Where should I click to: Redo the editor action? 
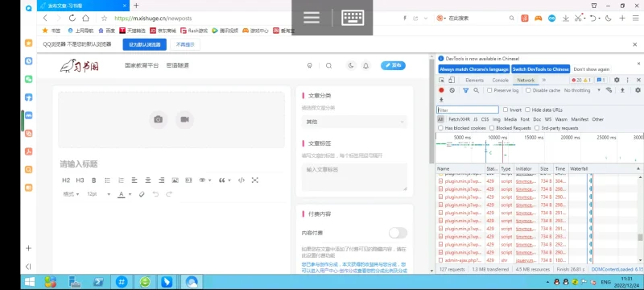tap(169, 194)
